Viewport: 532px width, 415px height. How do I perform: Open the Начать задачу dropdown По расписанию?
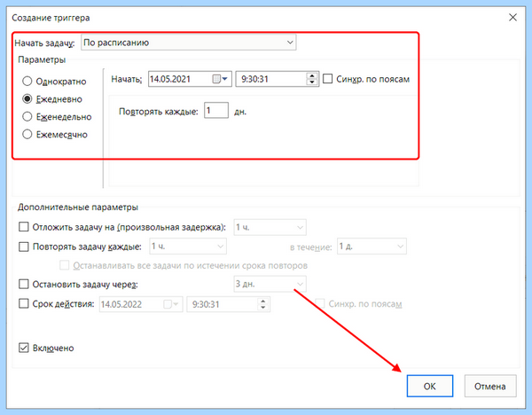pyautogui.click(x=188, y=43)
